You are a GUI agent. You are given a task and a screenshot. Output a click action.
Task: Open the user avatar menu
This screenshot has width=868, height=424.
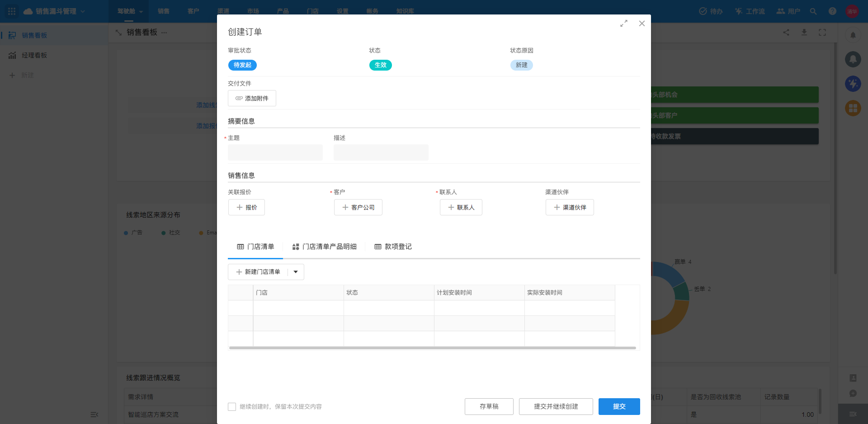tap(852, 11)
